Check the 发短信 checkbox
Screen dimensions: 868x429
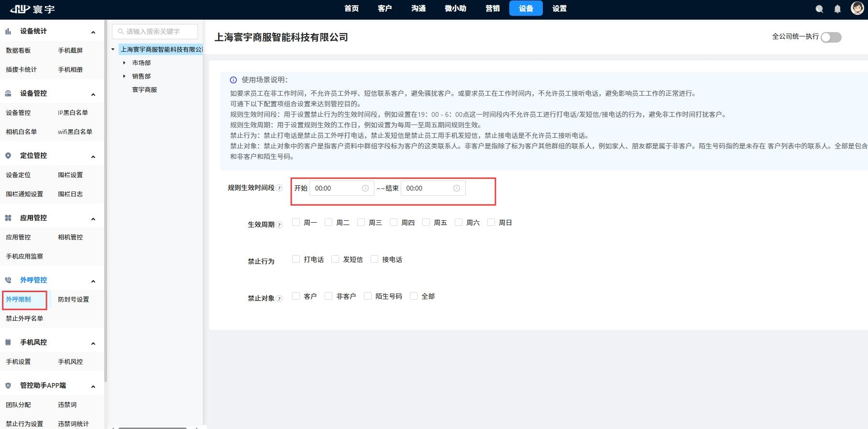(x=335, y=259)
